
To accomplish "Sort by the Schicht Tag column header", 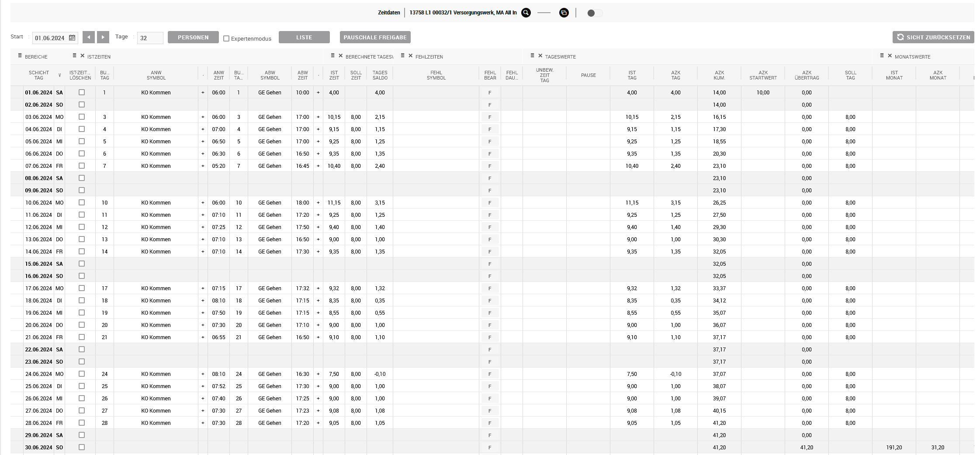I will tap(39, 75).
